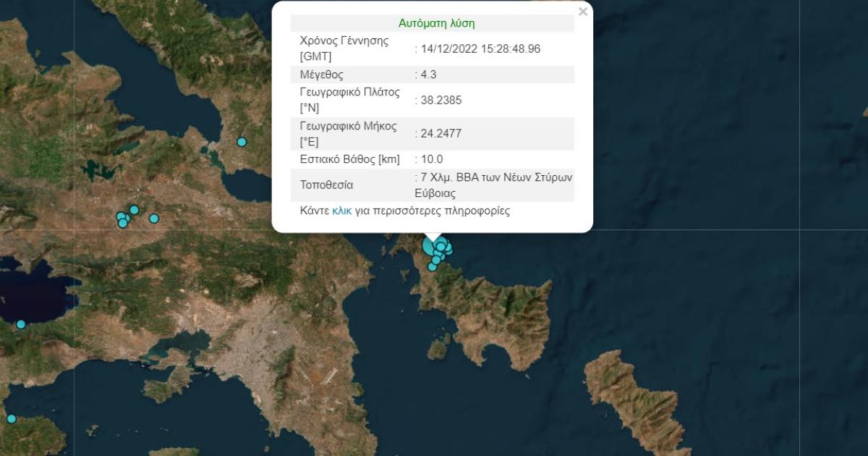This screenshot has height=456, width=868.
Task: Select the isolated marker right of the western cluster
Action: coord(153,218)
